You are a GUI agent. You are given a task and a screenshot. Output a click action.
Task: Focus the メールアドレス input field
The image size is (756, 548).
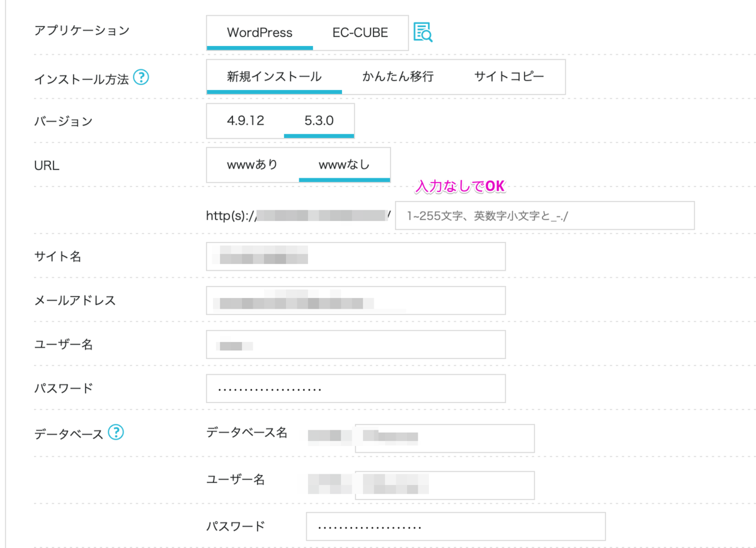355,300
